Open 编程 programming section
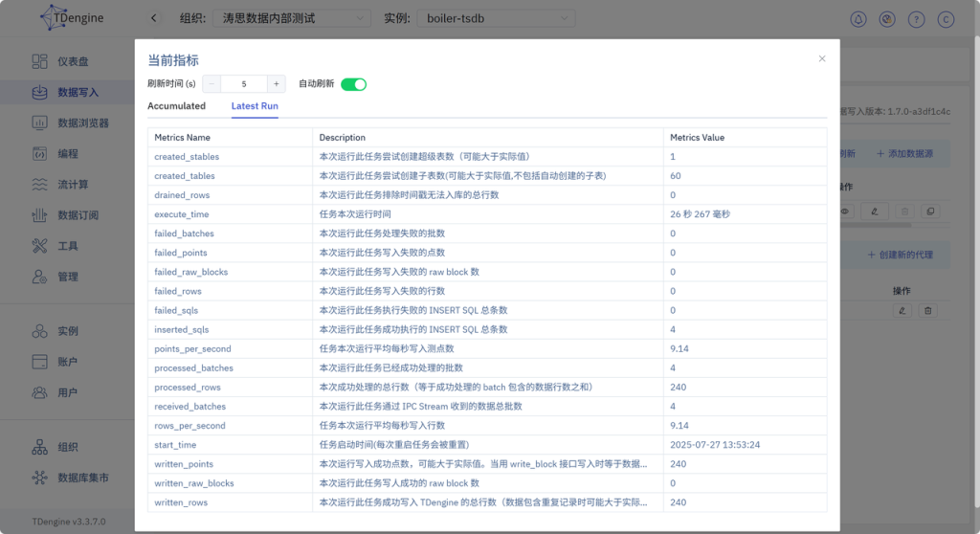 [x=67, y=153]
